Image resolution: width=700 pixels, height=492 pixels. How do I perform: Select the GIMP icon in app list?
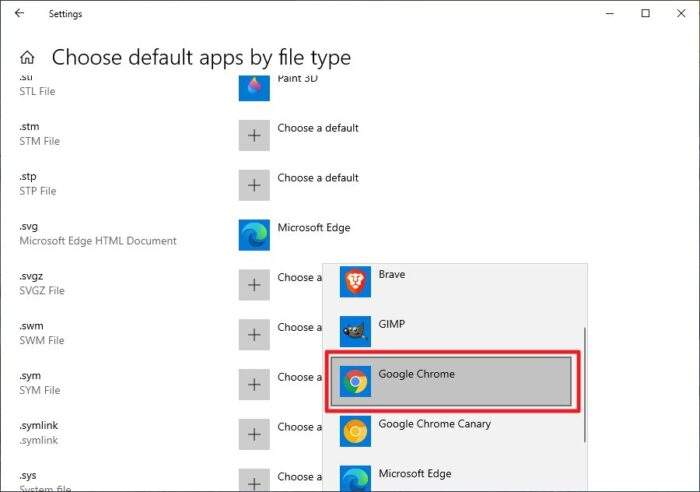click(x=355, y=332)
